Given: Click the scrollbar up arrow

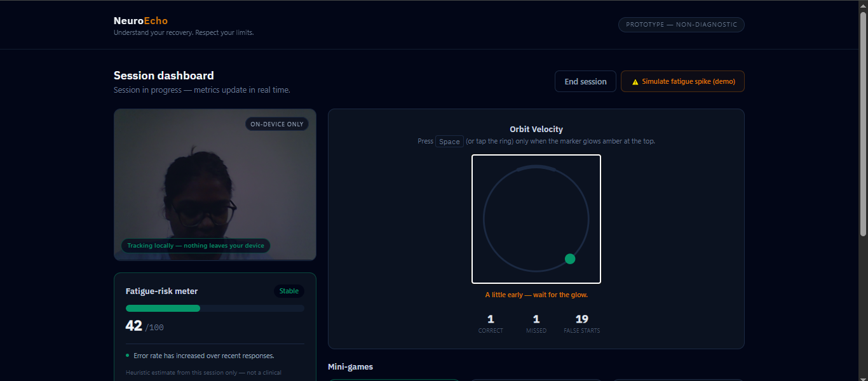Looking at the screenshot, I should [x=863, y=6].
